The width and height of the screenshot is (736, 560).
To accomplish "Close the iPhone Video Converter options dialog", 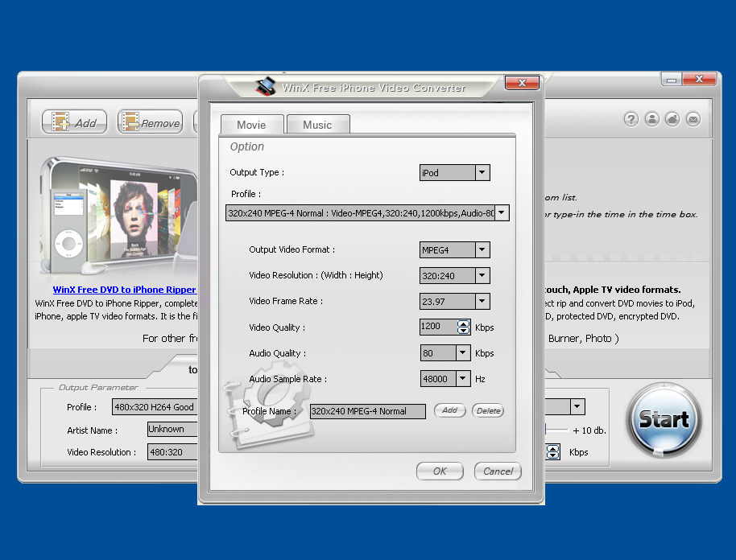I will [522, 83].
